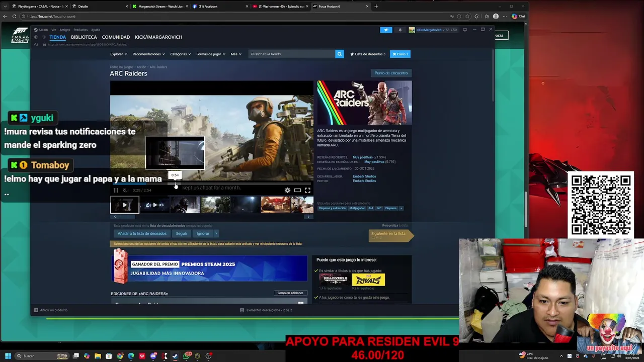Screen dimensions: 644x362
Task: Toggle theater mode on the trailer
Action: [297, 191]
